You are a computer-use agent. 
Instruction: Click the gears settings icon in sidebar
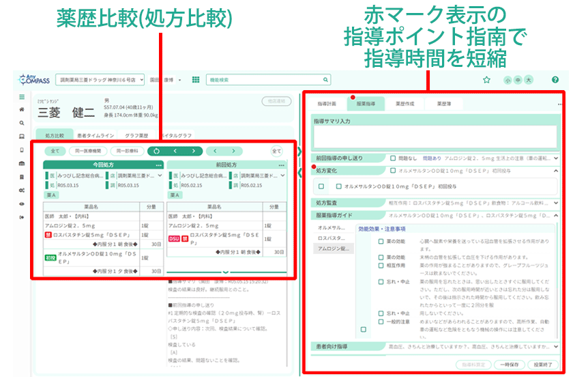pyautogui.click(x=22, y=190)
